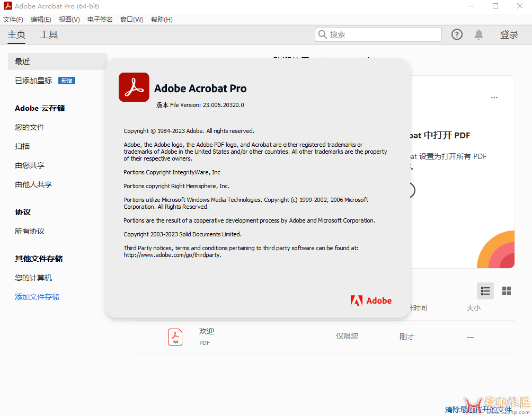Click the Acrobat logo in About dialog

click(x=134, y=87)
